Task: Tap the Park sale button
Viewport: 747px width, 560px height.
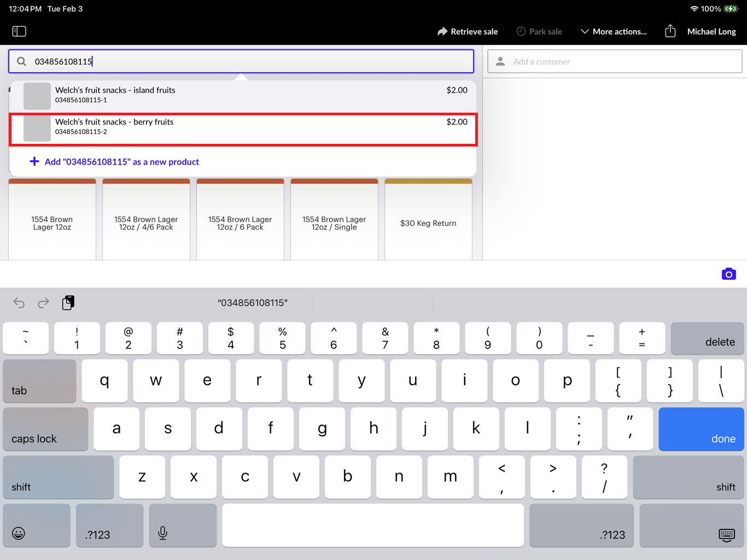Action: pos(539,31)
